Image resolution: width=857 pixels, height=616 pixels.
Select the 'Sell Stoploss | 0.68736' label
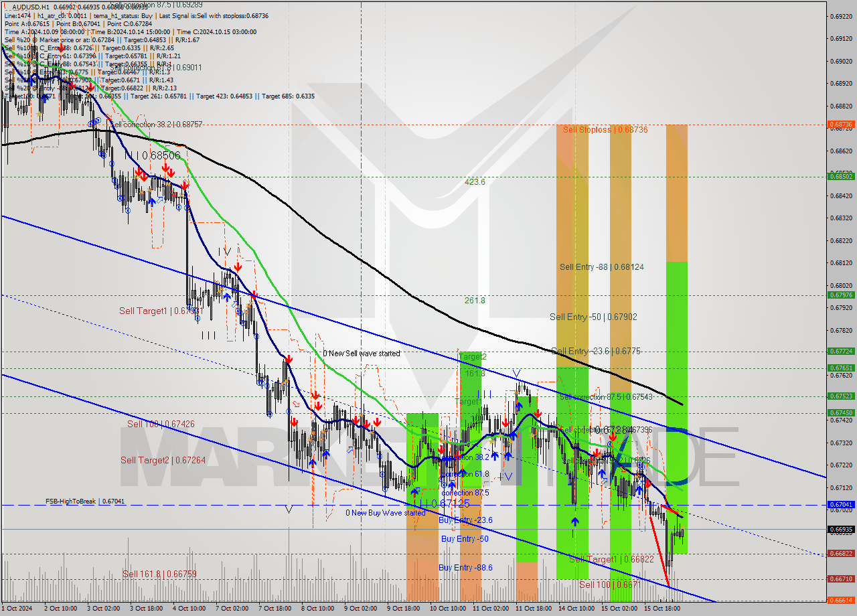(605, 129)
